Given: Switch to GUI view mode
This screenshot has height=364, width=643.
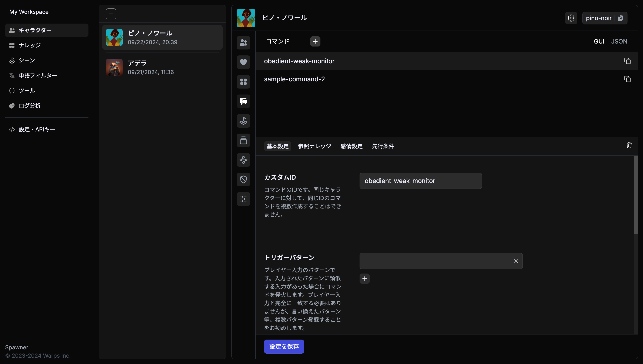Looking at the screenshot, I should click(x=599, y=41).
